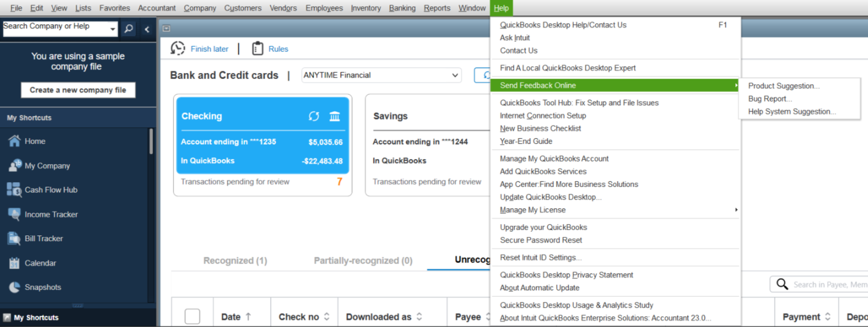868x327 pixels.
Task: Open the Inventory menu
Action: (366, 8)
